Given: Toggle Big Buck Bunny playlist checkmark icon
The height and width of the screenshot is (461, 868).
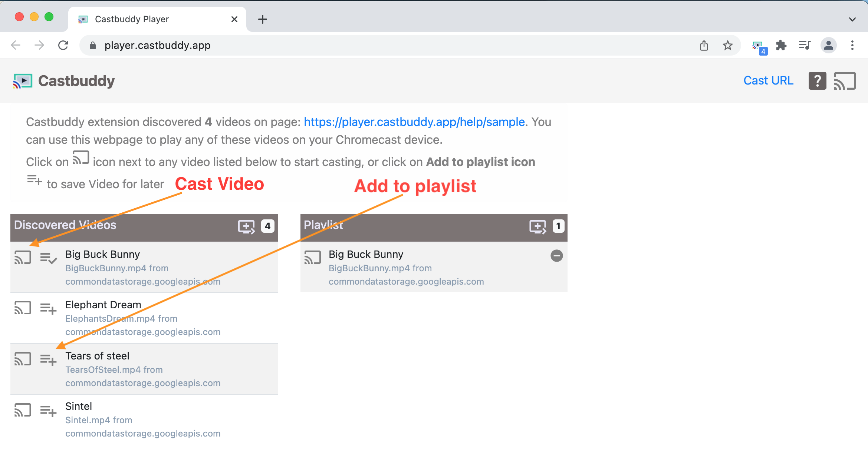Looking at the screenshot, I should pos(48,258).
